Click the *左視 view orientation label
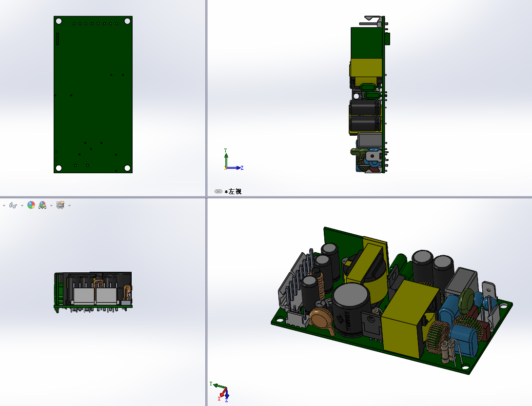532x406 pixels. (233, 191)
